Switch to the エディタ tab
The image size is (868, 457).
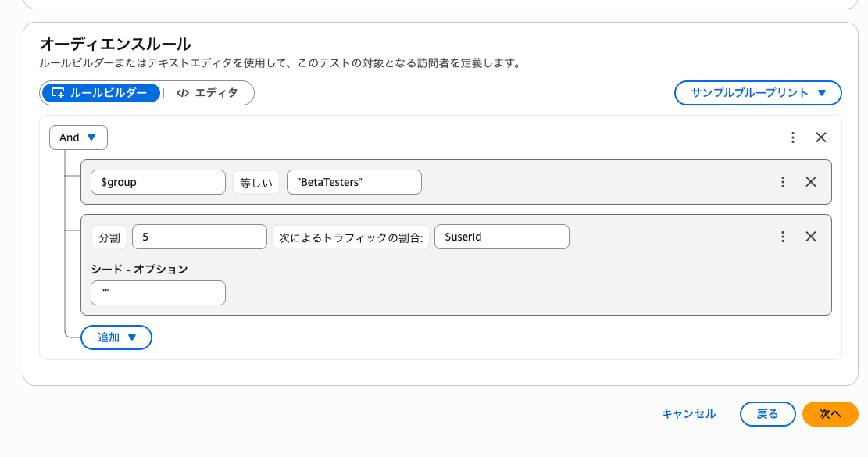point(208,93)
